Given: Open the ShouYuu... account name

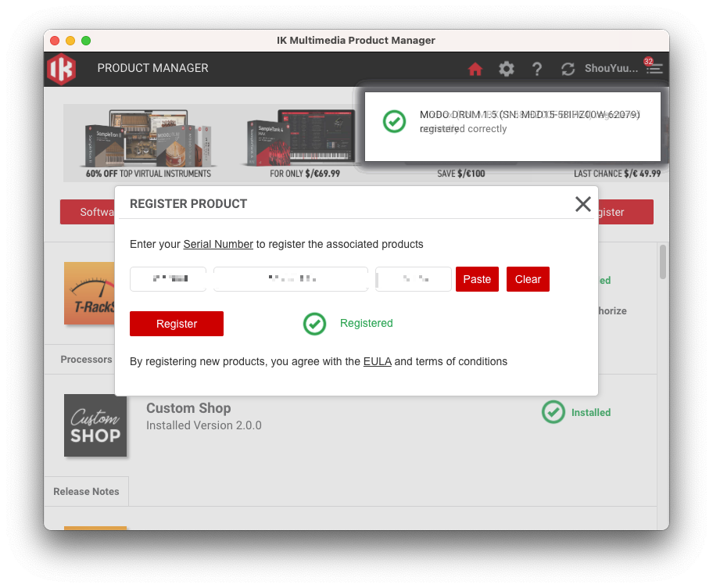Looking at the screenshot, I should tap(611, 68).
